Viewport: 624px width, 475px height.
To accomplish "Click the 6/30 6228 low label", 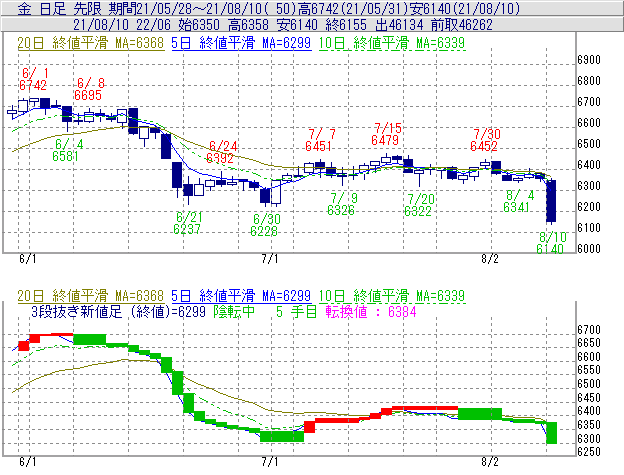I will tap(265, 225).
